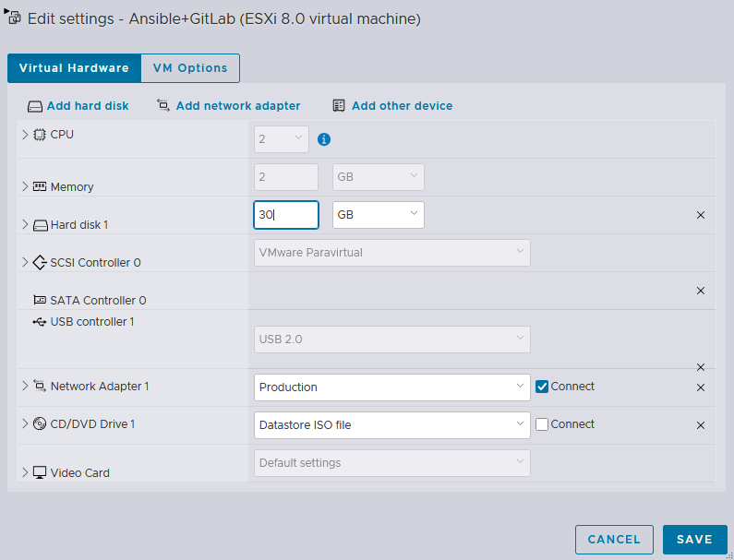This screenshot has height=560, width=734.
Task: Click the USB controller 1 label
Action: coord(92,322)
